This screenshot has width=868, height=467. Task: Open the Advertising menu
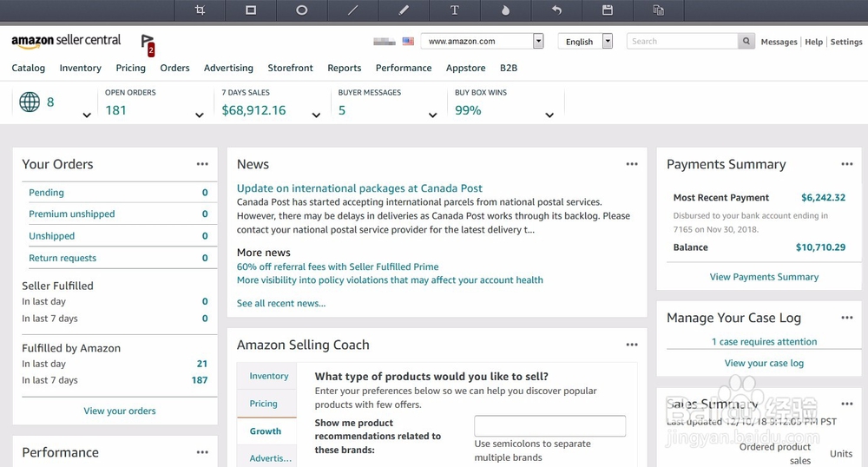coord(228,68)
